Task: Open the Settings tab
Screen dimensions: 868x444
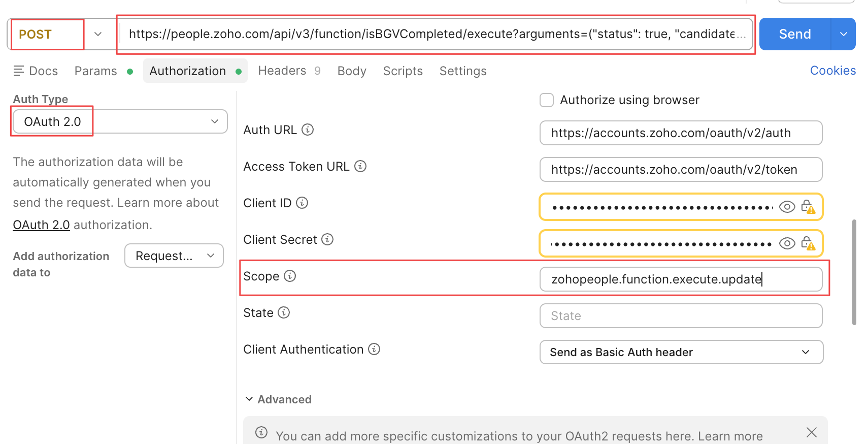Action: (x=463, y=71)
